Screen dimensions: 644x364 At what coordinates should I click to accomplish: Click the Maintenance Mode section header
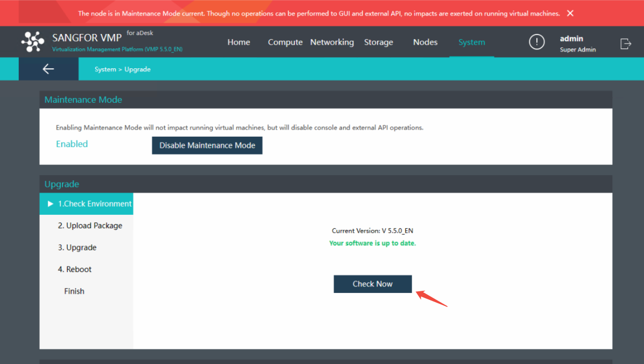coord(325,100)
